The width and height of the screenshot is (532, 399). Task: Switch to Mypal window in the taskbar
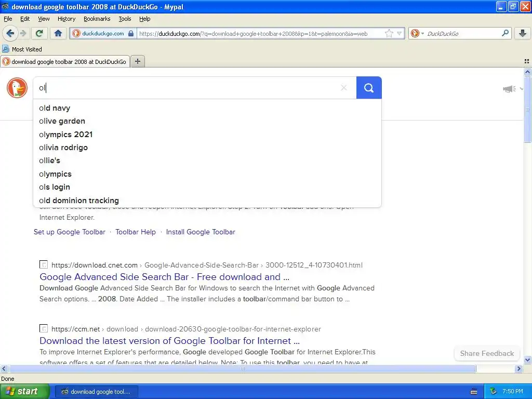click(x=96, y=392)
